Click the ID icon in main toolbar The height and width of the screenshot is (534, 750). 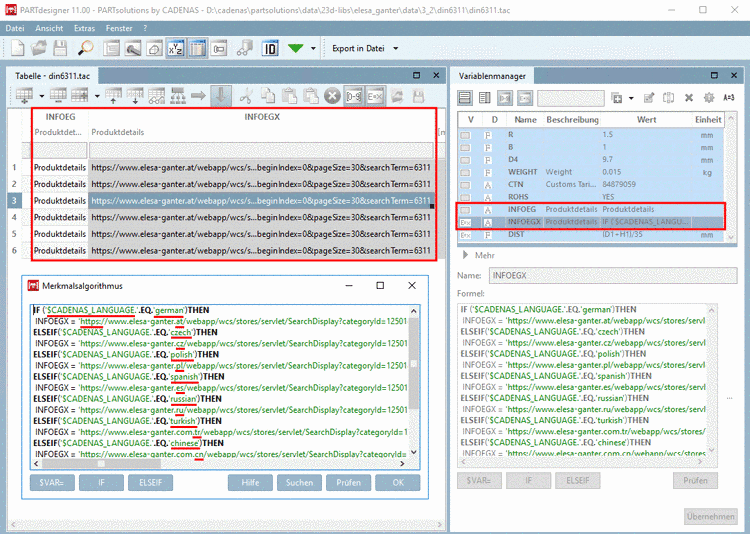point(270,48)
